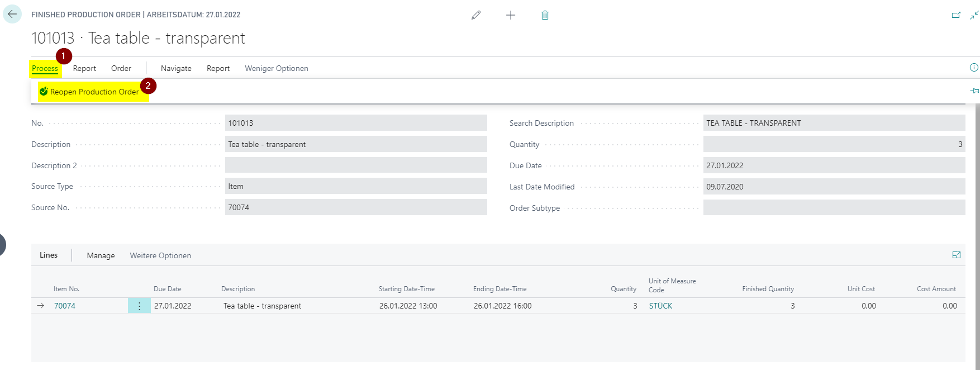Click the row selector arrow for 70074
The width and height of the screenshot is (980, 370).
coord(41,306)
